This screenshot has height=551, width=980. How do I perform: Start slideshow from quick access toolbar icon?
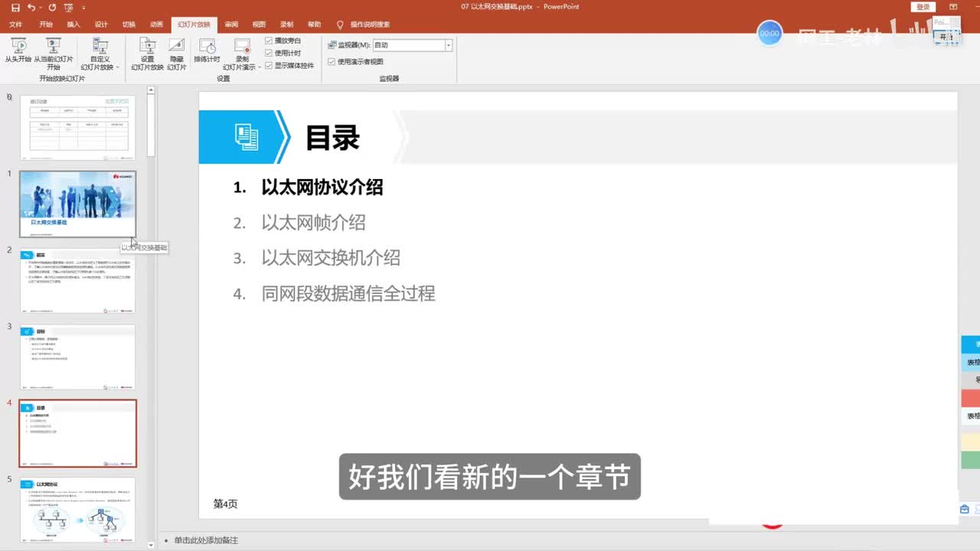[x=68, y=7]
